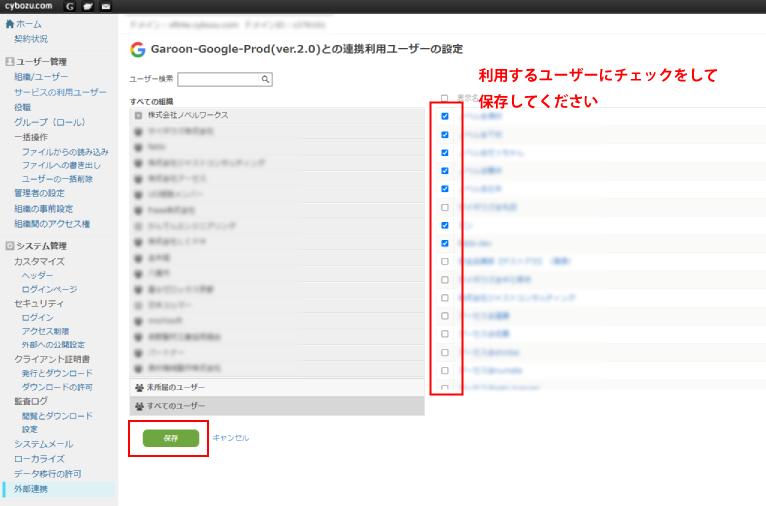Open ログイン security settings

click(38, 317)
